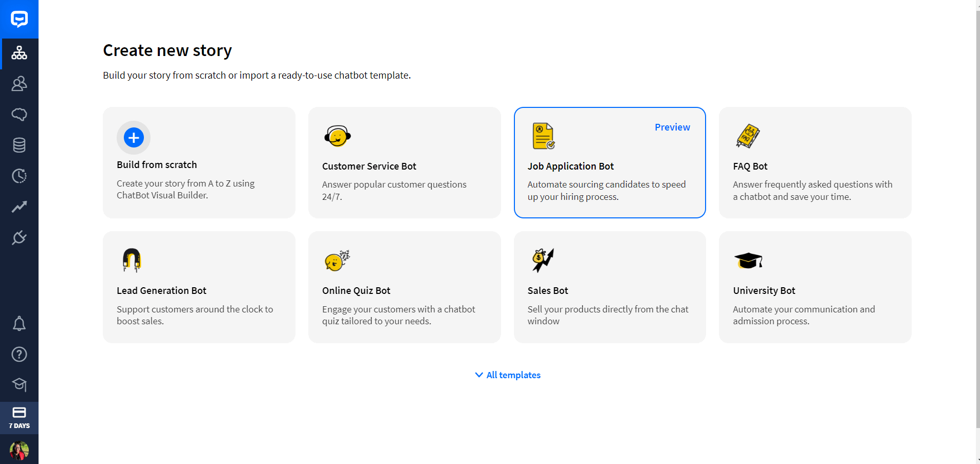Select the scheduled reports clock icon
This screenshot has width=980, height=464.
(20, 176)
